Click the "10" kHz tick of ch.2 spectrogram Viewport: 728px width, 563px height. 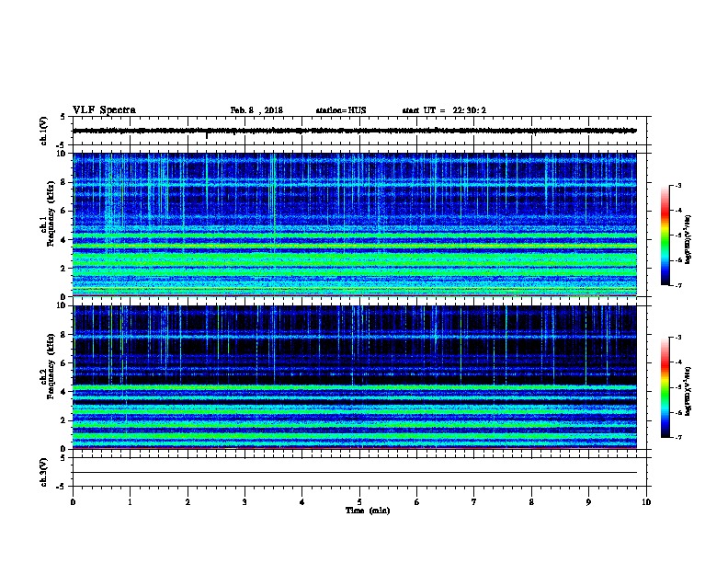pos(62,305)
